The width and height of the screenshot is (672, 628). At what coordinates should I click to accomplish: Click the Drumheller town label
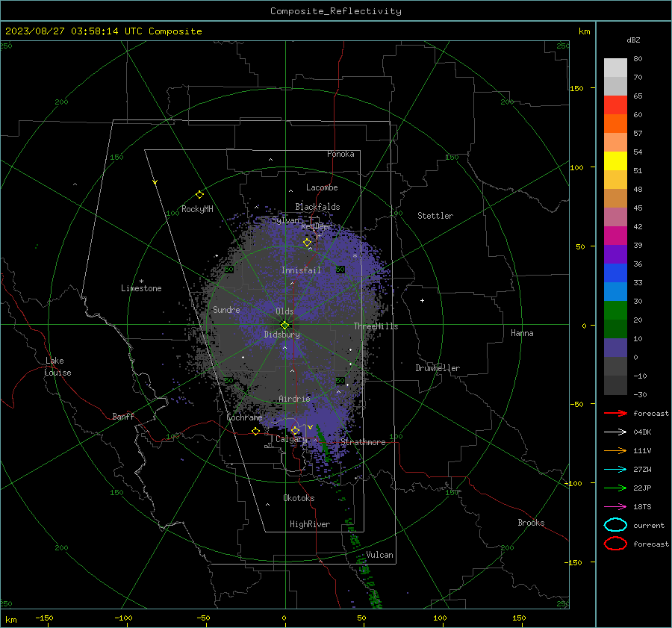pos(438,368)
